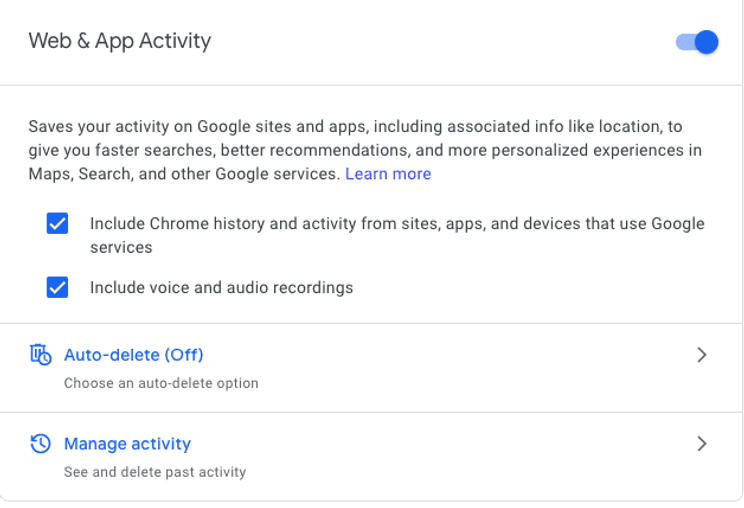Click the Manage activity history clock icon

pos(40,443)
